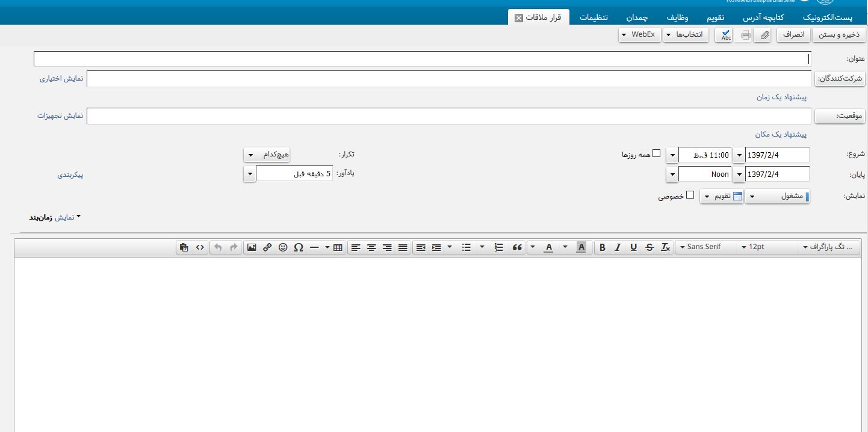Open the Sans Serif font family dropdown
The width and height of the screenshot is (868, 432).
pyautogui.click(x=701, y=247)
